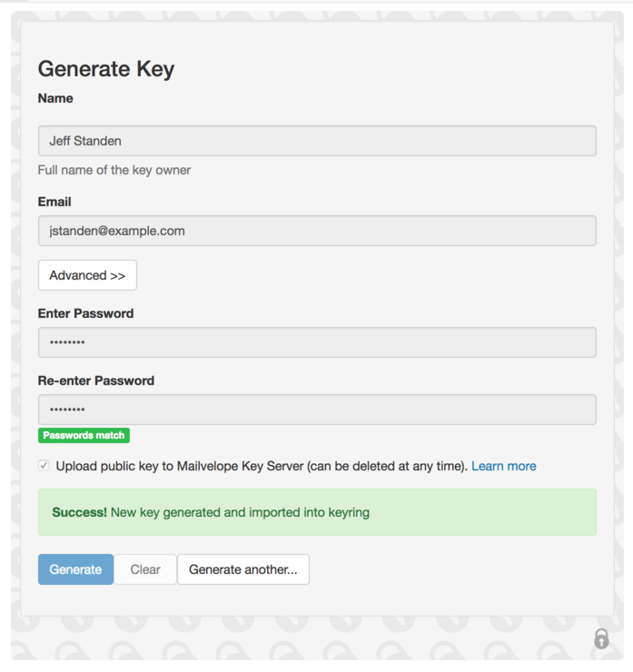
Task: Click the Success! key generated alert
Action: [317, 512]
